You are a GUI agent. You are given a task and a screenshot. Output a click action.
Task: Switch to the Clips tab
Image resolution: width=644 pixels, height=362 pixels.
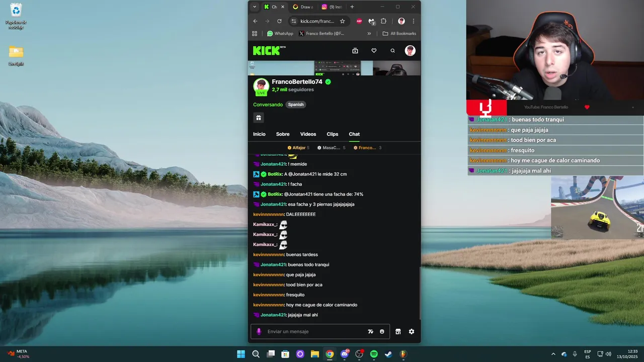click(333, 134)
